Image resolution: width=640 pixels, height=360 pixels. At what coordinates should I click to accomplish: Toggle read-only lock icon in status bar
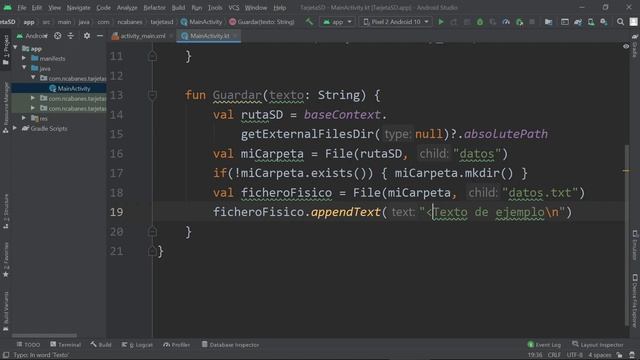(x=619, y=355)
